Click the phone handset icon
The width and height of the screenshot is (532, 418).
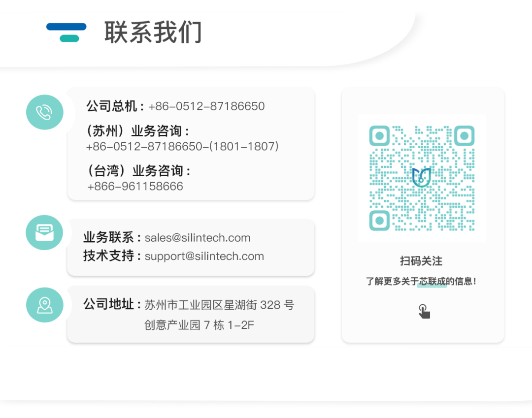click(44, 112)
